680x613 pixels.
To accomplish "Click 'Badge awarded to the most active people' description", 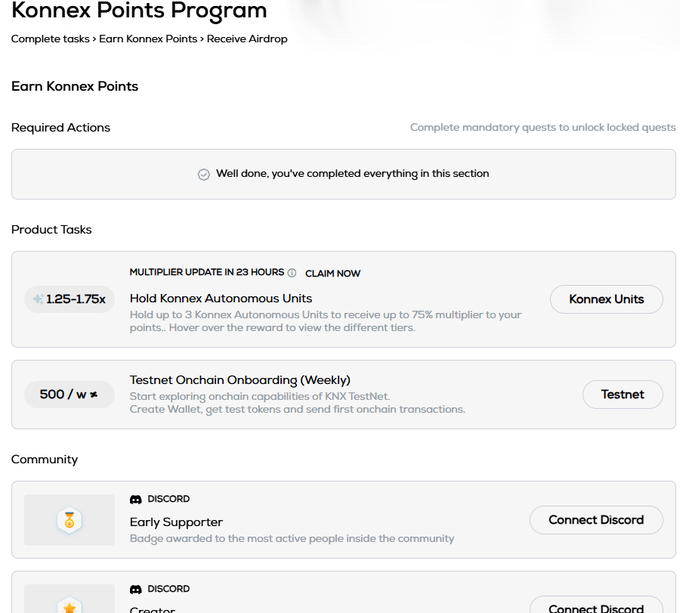I will click(x=292, y=538).
